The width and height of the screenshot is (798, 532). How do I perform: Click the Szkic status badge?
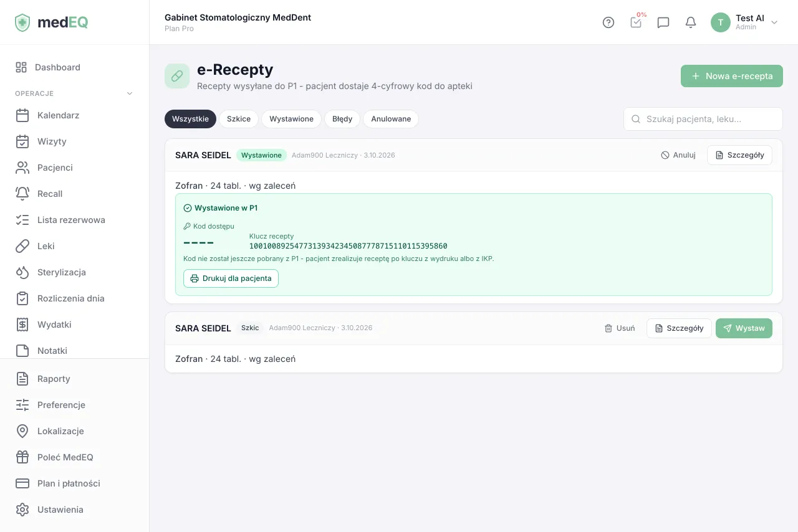click(250, 328)
